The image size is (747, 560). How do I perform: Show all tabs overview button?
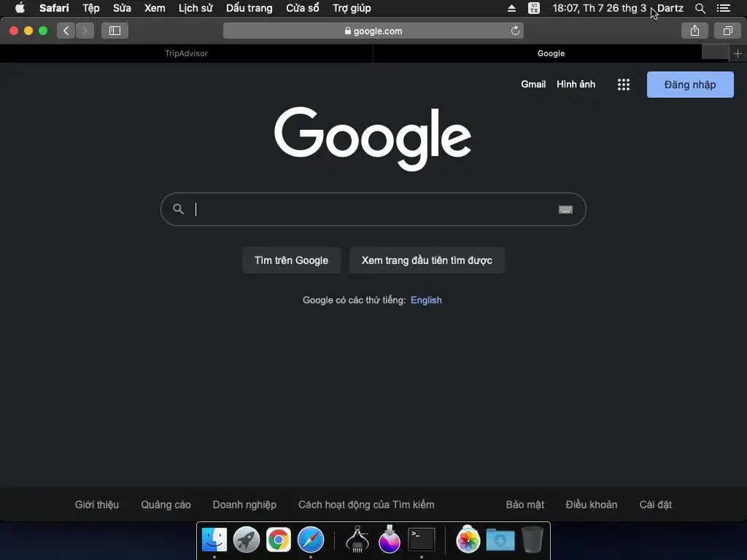[727, 31]
